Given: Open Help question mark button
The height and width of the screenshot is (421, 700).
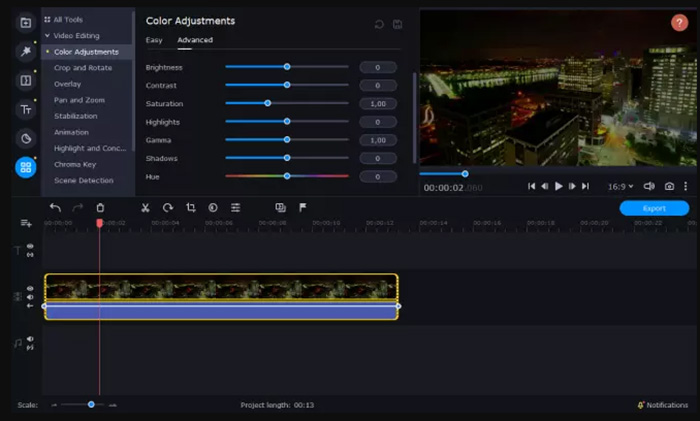Looking at the screenshot, I should point(679,23).
